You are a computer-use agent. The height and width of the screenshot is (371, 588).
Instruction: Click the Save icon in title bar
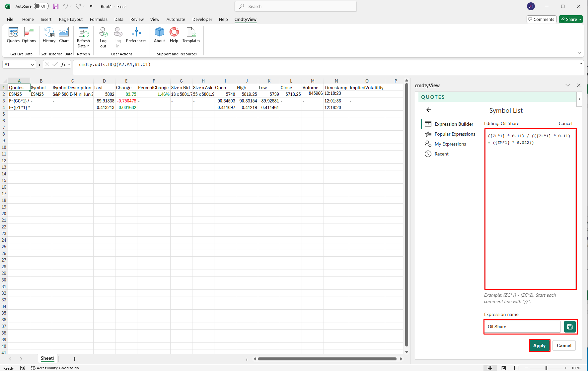56,6
